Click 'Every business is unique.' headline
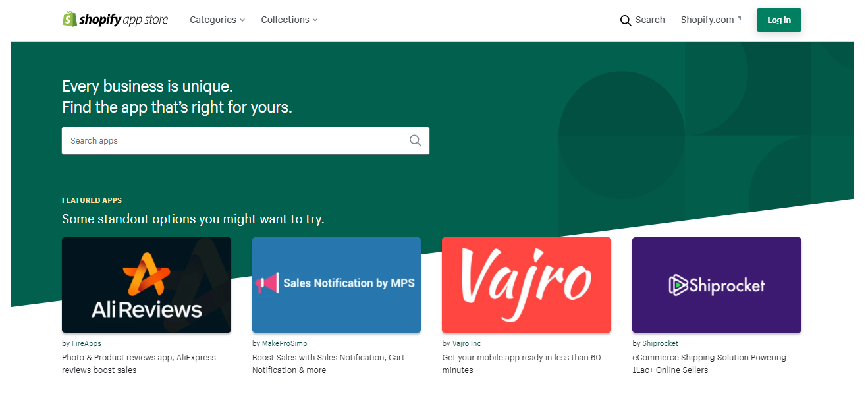 coord(148,86)
